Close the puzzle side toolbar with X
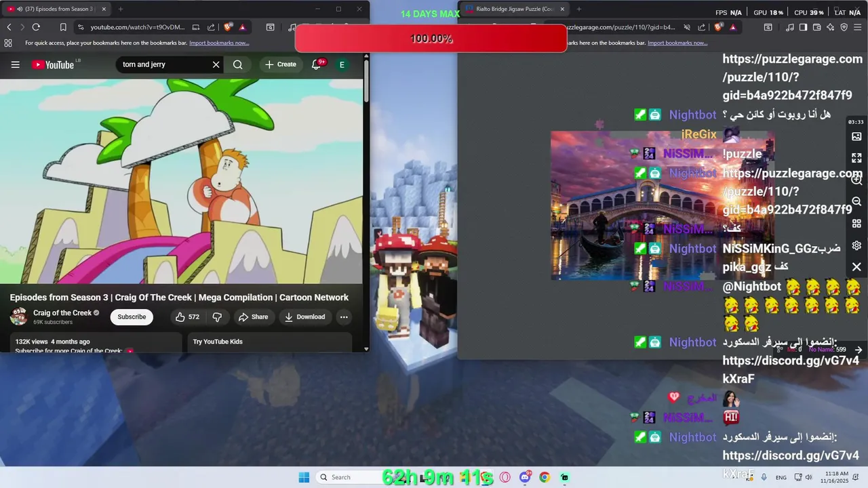Screen dimensions: 868x488 click(x=856, y=267)
